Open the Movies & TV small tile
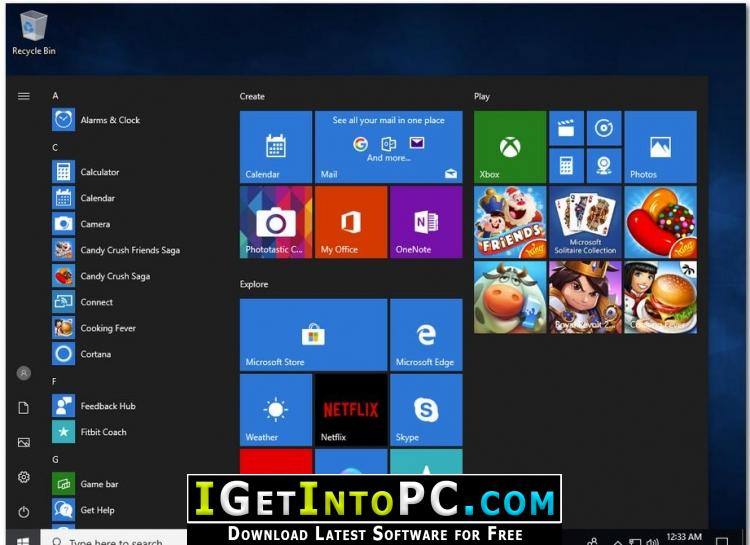 point(566,128)
